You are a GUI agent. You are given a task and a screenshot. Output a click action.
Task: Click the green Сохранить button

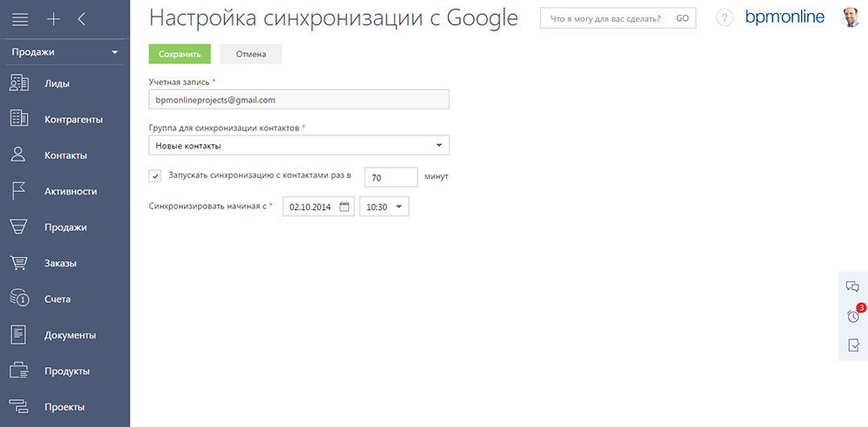[x=180, y=55]
